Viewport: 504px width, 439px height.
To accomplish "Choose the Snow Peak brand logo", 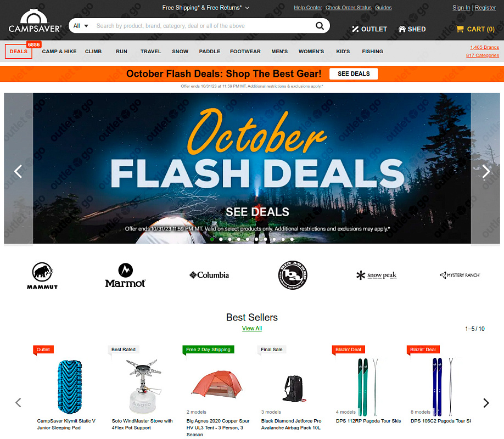I will (377, 275).
